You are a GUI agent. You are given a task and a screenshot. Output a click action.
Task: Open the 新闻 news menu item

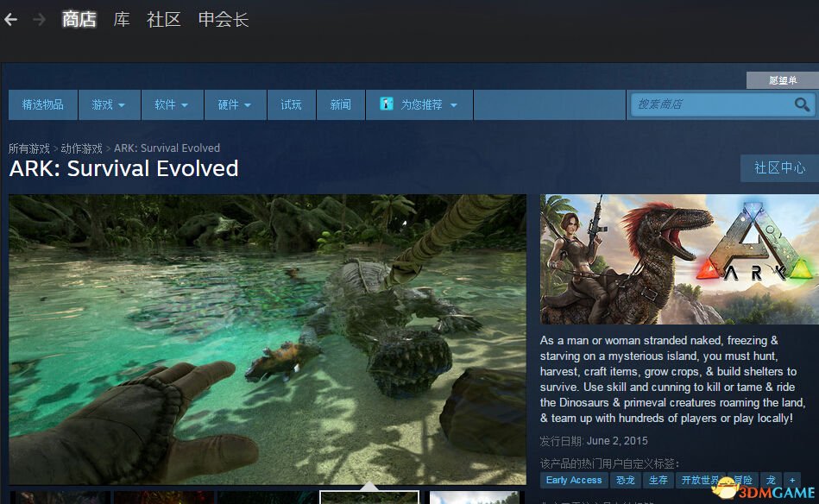point(341,104)
